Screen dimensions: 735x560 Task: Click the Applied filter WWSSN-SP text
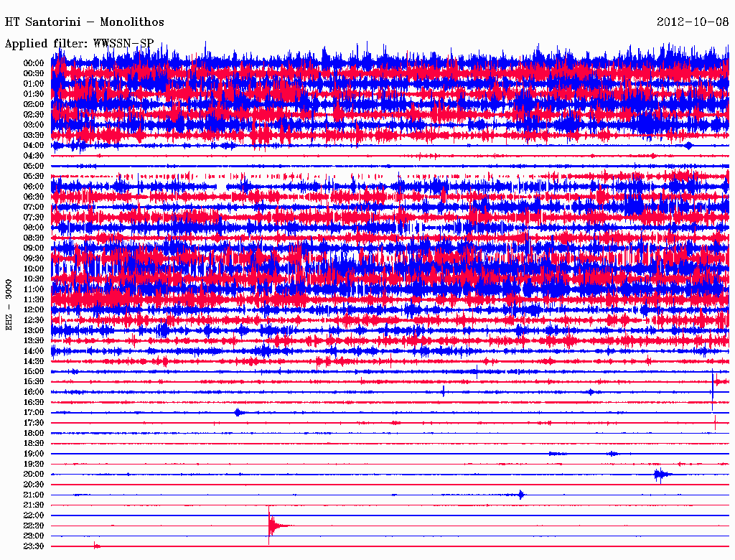click(x=80, y=44)
